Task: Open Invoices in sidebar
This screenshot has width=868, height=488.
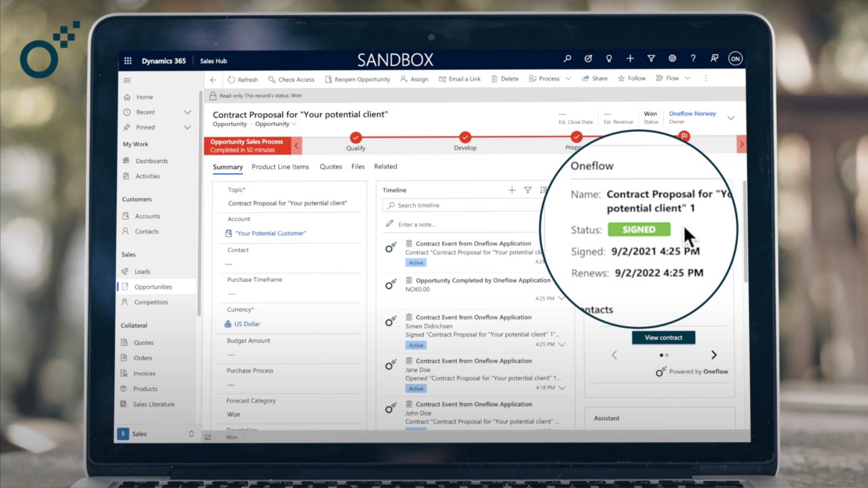Action: tap(144, 373)
